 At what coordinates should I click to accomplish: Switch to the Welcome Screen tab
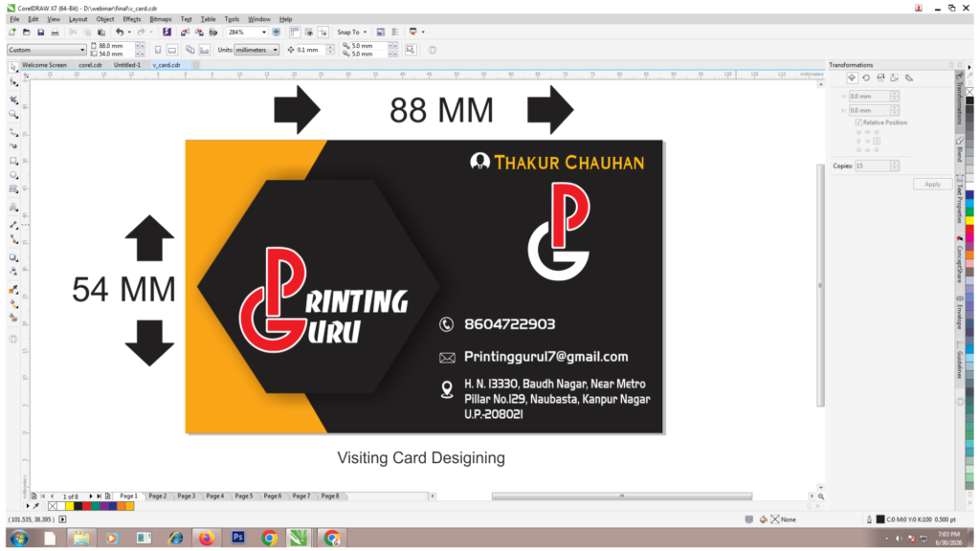coord(44,65)
